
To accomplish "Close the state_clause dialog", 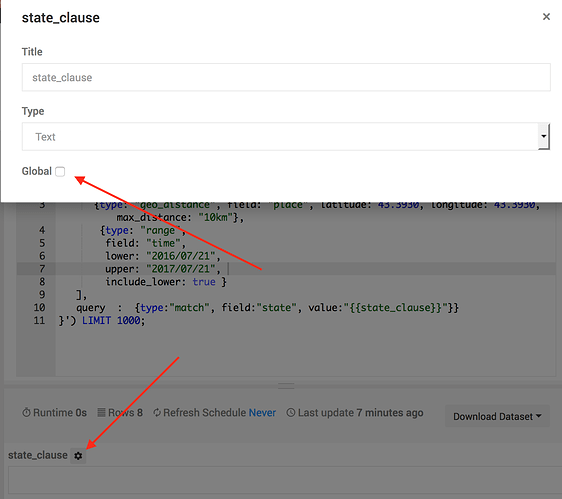I will tap(546, 17).
